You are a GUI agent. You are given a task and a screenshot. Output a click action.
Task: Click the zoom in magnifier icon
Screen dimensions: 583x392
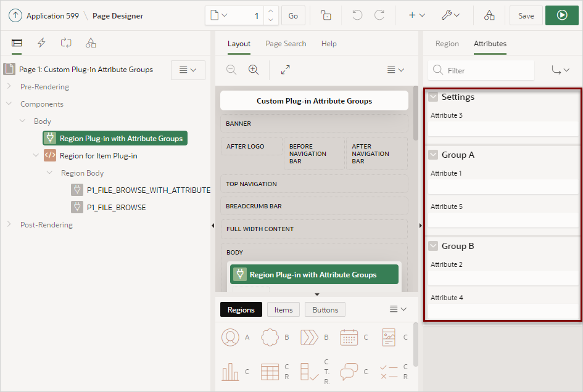254,70
